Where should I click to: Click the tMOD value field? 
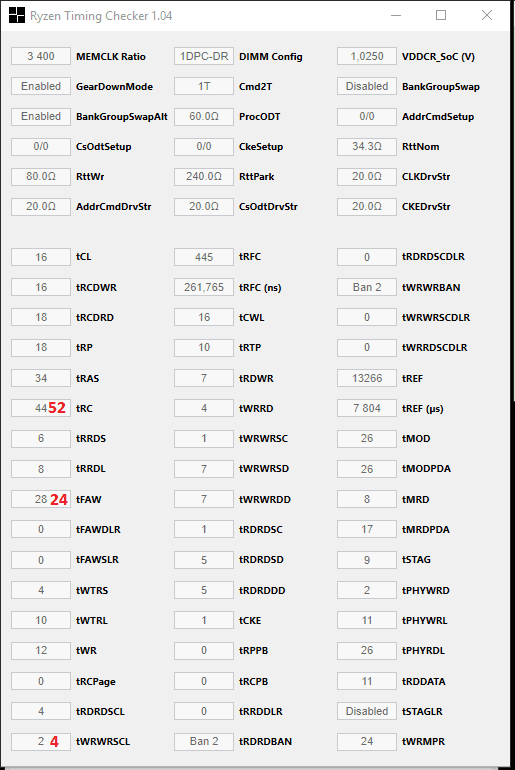[367, 438]
